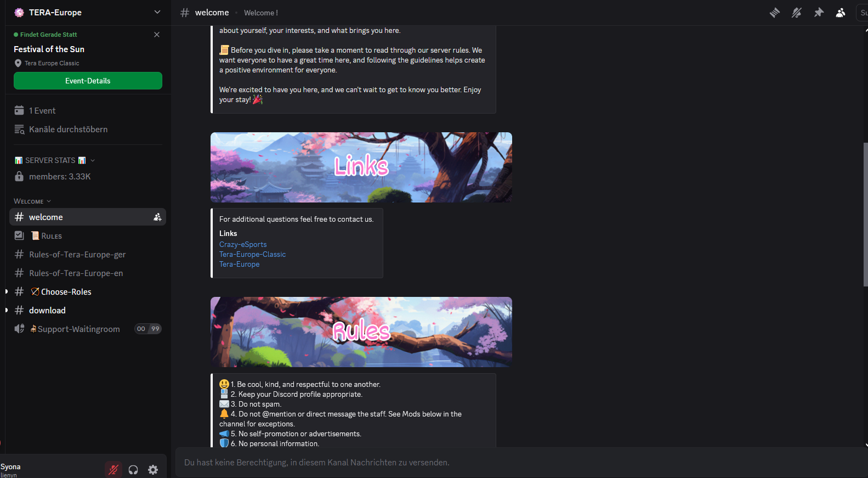Screen dimensions: 868x478
Task: Open user settings gear
Action: click(153, 470)
